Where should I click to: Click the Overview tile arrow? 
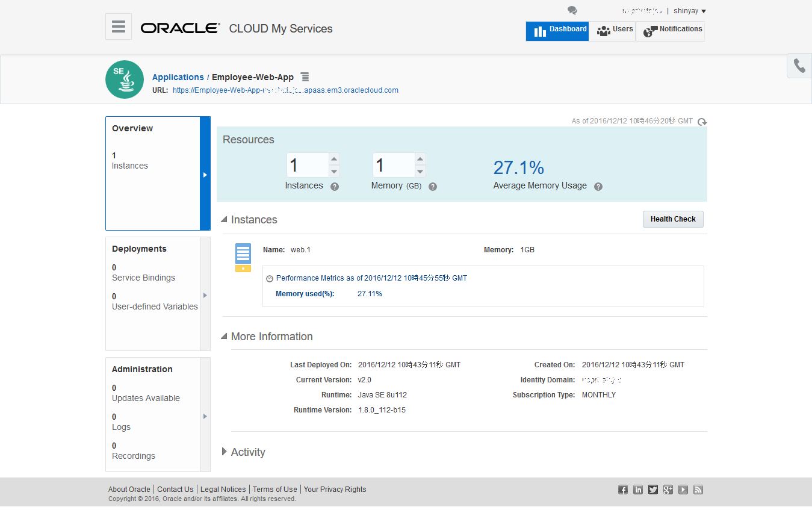[x=205, y=175]
